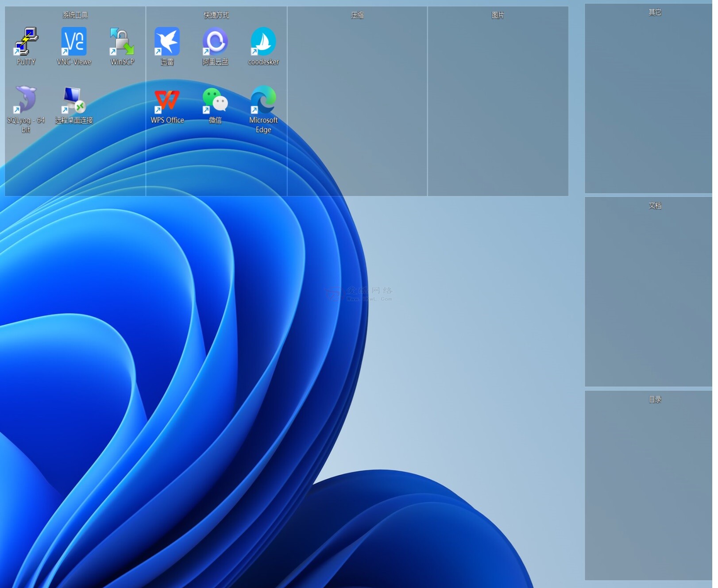Click the 系统工具 group title
This screenshot has height=588, width=718.
click(75, 15)
